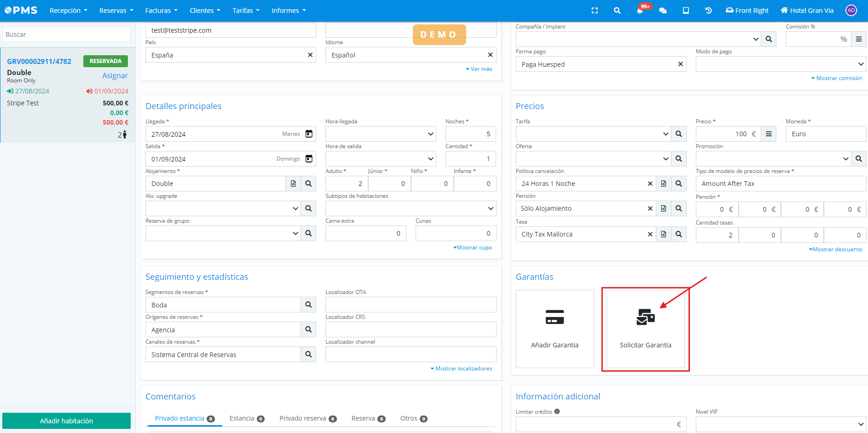Focus the Buscar search field
868x433 pixels.
point(67,35)
